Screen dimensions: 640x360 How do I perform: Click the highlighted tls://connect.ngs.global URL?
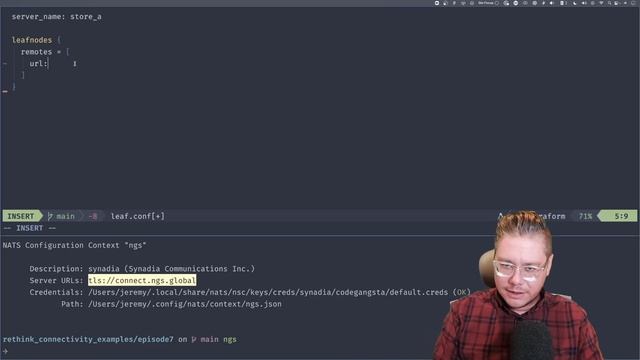142,280
